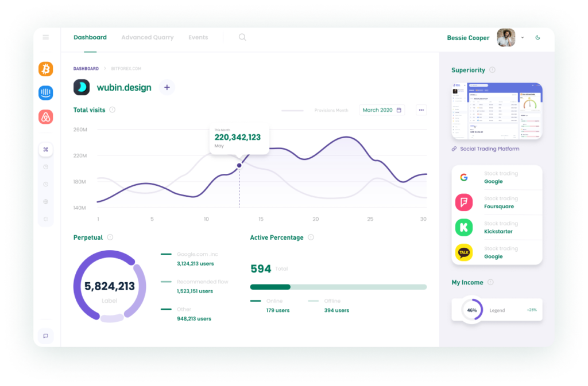Click the KakaoTalk logo icon
Viewport: 588px width, 386px height.
464,252
